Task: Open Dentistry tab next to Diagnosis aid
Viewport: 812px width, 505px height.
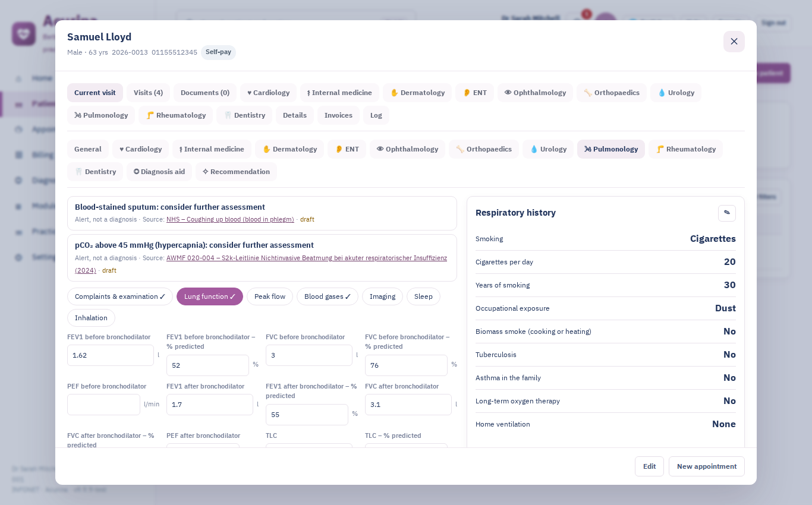Action: click(95, 172)
